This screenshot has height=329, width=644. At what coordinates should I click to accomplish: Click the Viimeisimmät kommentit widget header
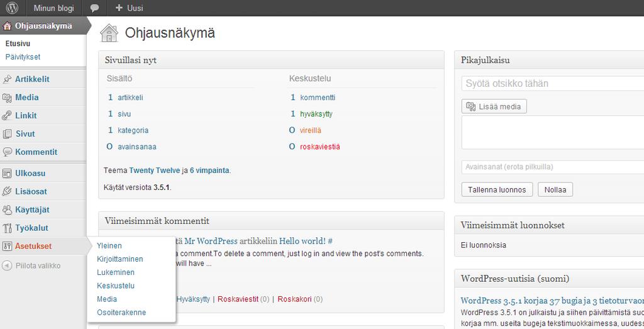pos(271,221)
